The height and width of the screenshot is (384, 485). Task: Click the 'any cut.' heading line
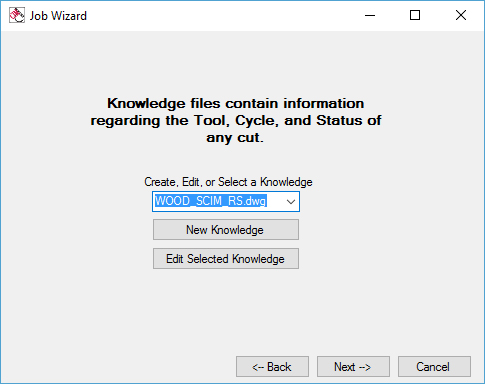tap(235, 138)
